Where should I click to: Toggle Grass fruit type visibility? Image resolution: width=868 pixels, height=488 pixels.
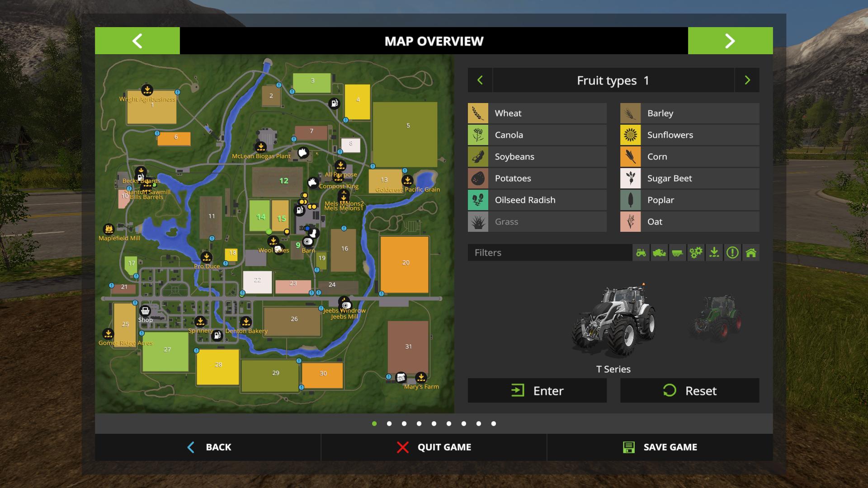coord(537,221)
